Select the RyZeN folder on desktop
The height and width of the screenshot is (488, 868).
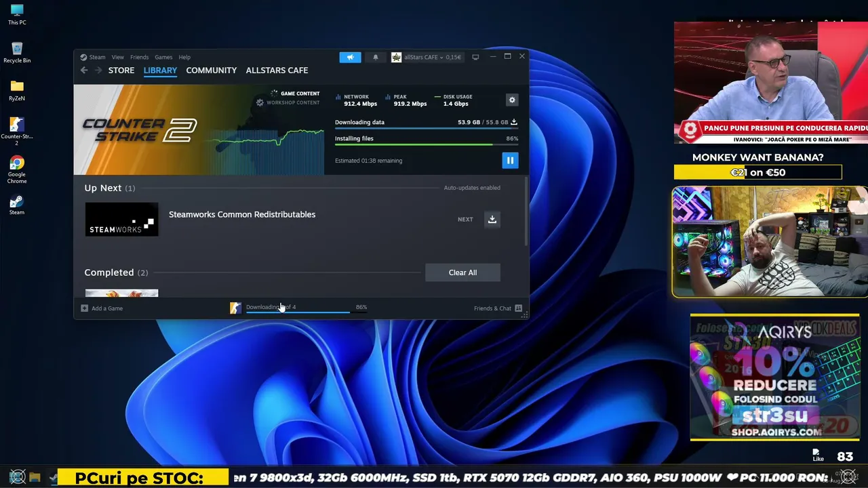17,90
